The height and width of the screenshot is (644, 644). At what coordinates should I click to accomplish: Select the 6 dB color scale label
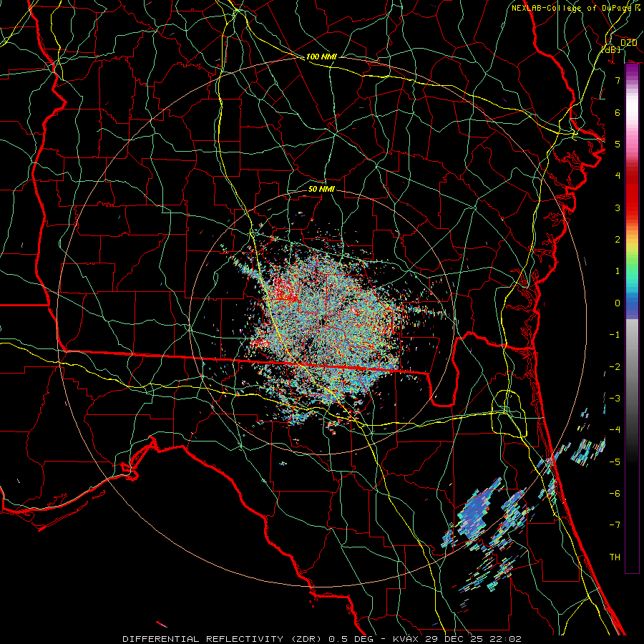[x=618, y=112]
